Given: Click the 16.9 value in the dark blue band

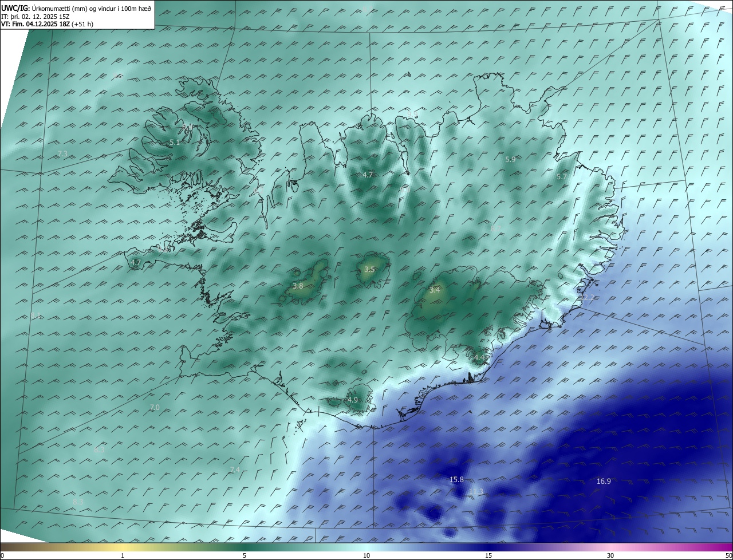Looking at the screenshot, I should (604, 481).
